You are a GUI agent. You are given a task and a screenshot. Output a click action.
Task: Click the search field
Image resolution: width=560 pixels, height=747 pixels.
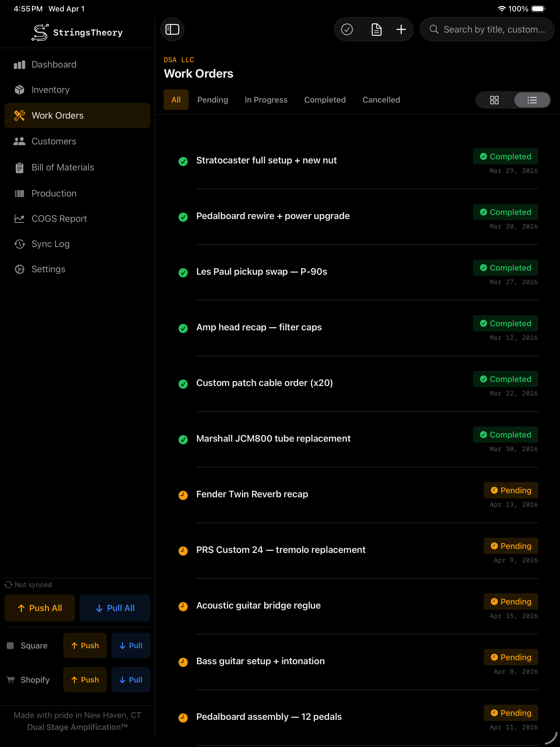pos(487,29)
